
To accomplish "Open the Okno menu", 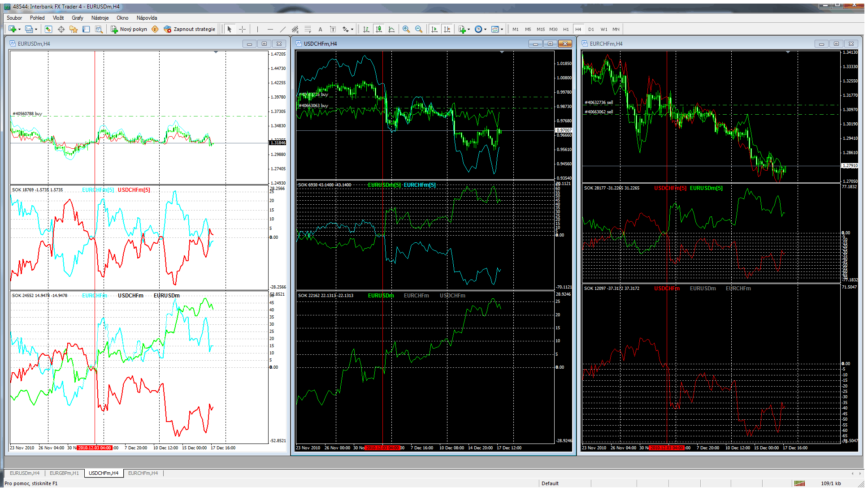I will click(x=122, y=18).
